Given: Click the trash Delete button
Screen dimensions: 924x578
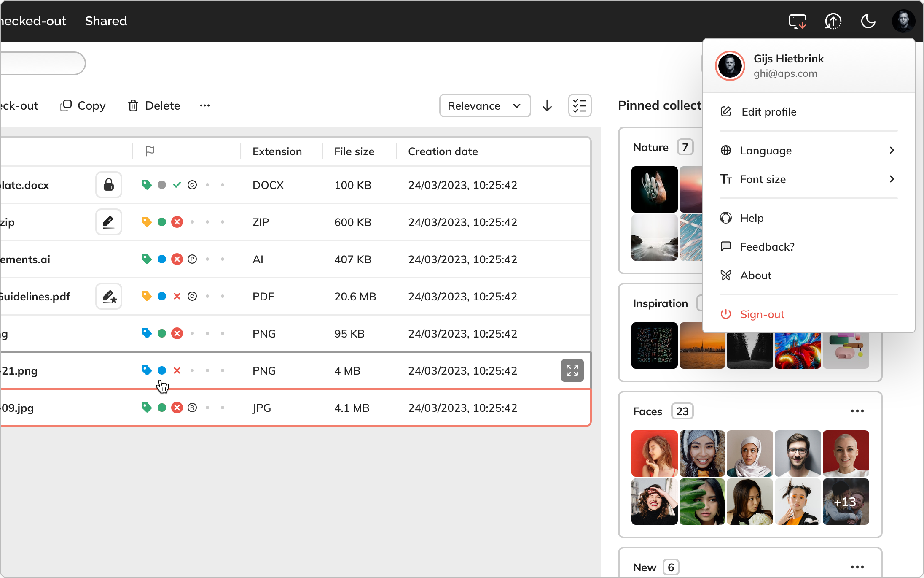Looking at the screenshot, I should 154,105.
